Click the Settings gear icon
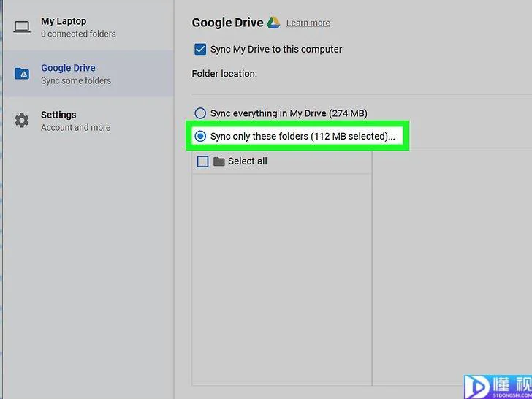Screen dimensions: 532x399 tap(22, 121)
